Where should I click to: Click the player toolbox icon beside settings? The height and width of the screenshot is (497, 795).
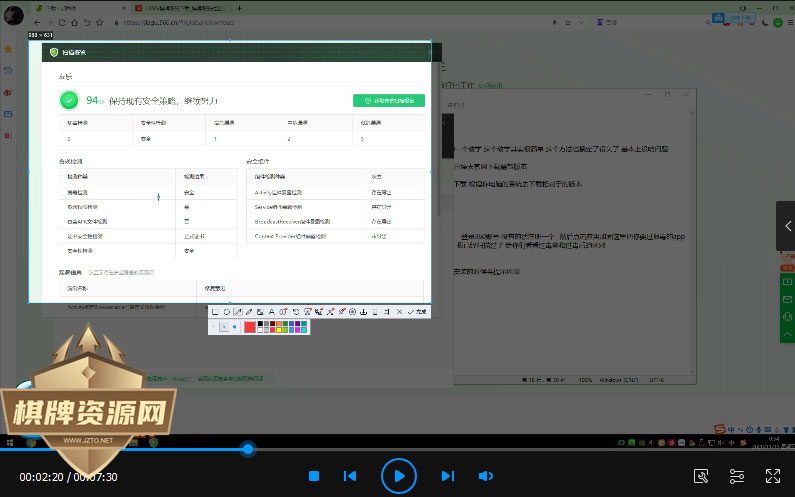tap(701, 476)
